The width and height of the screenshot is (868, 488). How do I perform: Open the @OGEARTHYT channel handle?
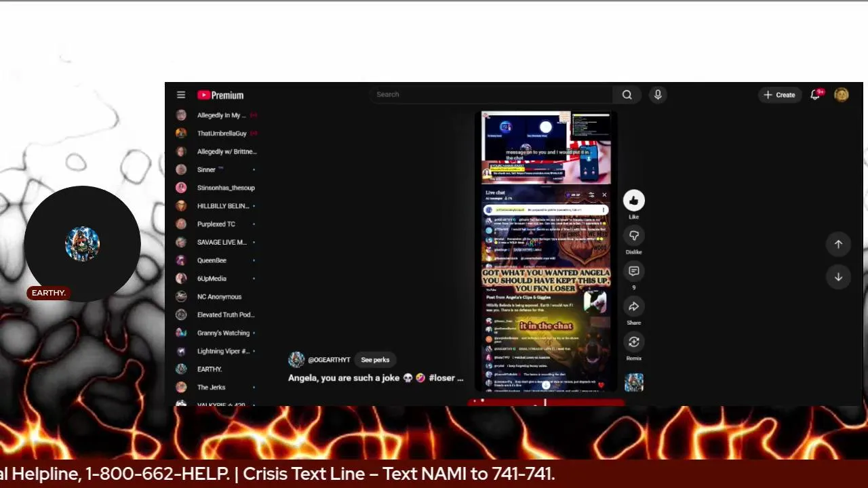point(329,360)
